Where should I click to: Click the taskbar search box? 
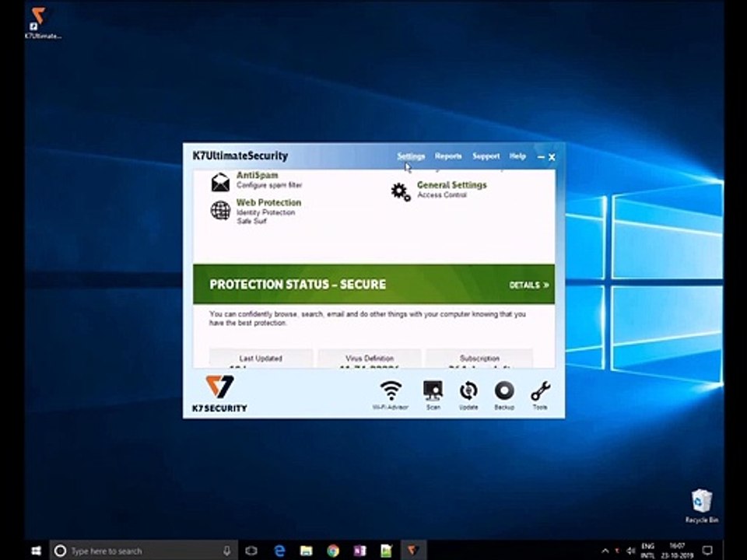point(144,551)
